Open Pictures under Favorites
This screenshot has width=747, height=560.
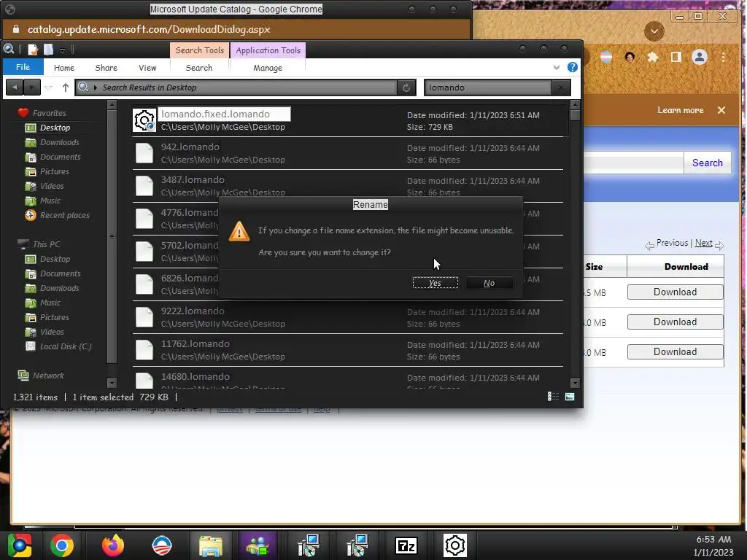[54, 171]
